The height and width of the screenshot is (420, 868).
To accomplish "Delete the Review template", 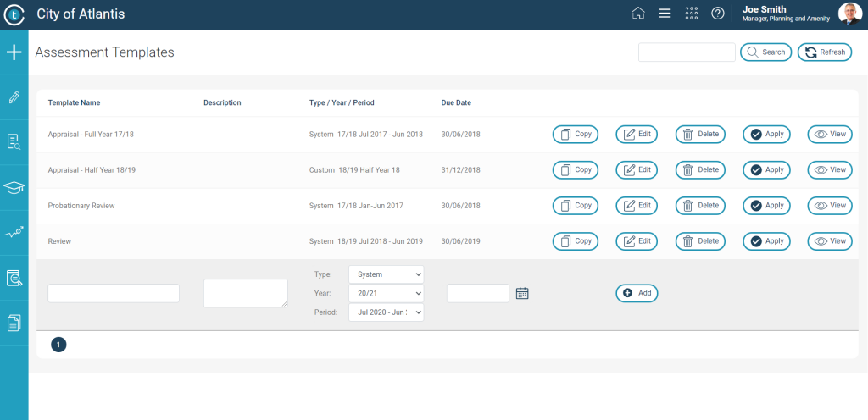I will (700, 241).
